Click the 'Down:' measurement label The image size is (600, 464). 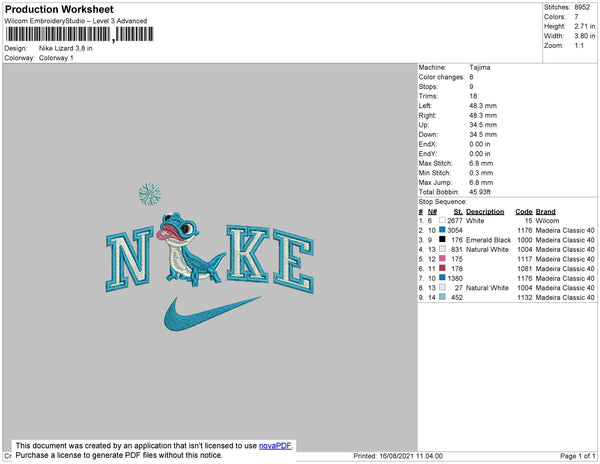428,135
